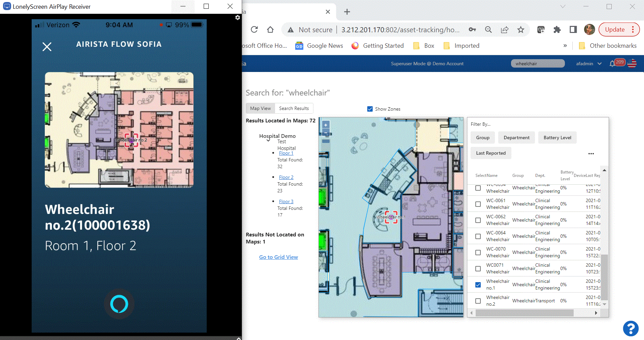Open notifications bell with 209 badge
The image size is (644, 340).
click(617, 63)
